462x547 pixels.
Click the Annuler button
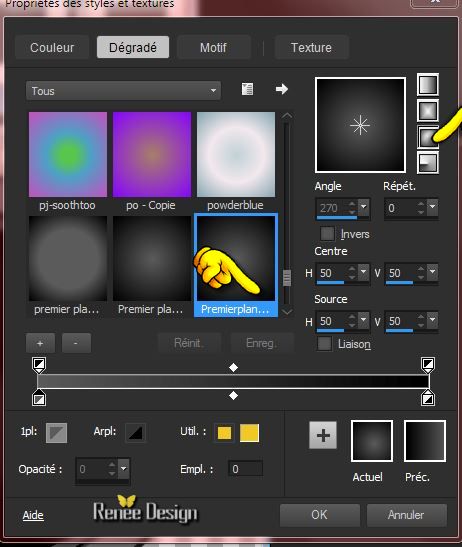pyautogui.click(x=407, y=515)
